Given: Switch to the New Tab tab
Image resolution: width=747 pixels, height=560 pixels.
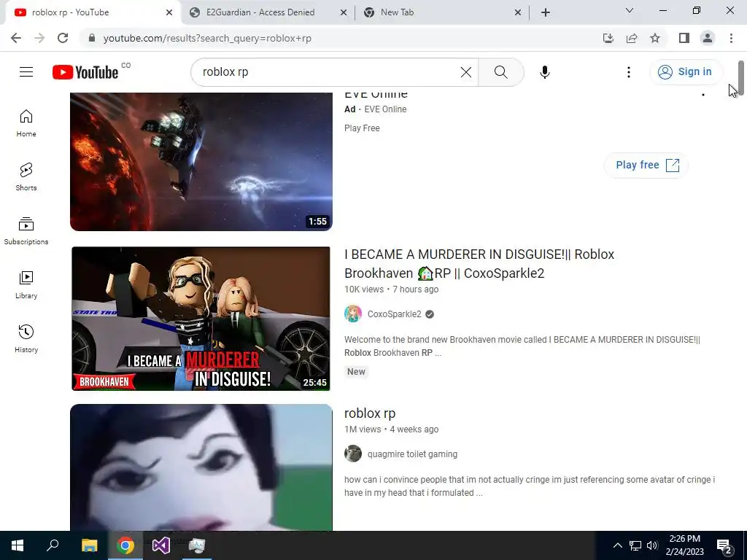Looking at the screenshot, I should 397,12.
